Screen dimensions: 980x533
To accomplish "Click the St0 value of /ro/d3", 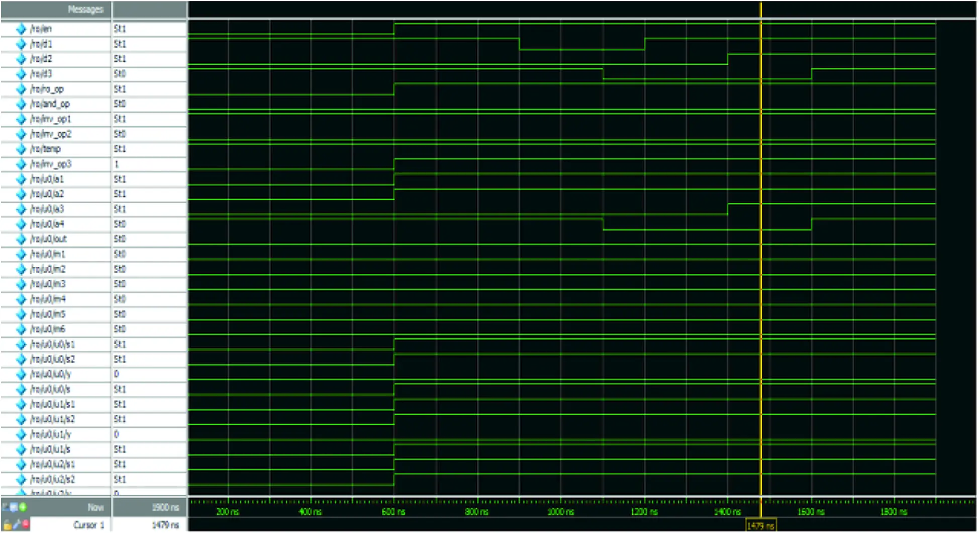I will click(120, 74).
